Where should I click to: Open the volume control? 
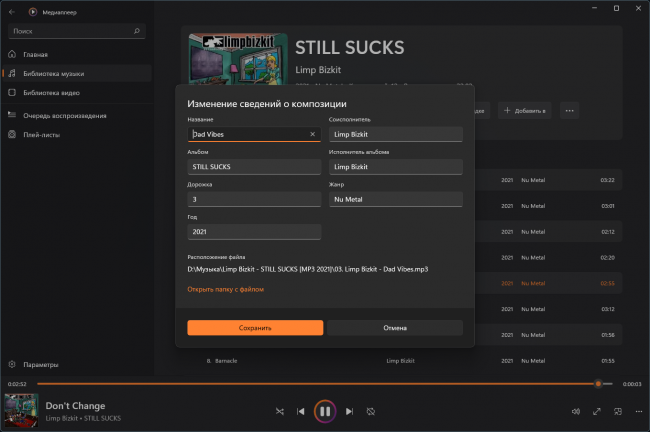click(576, 412)
